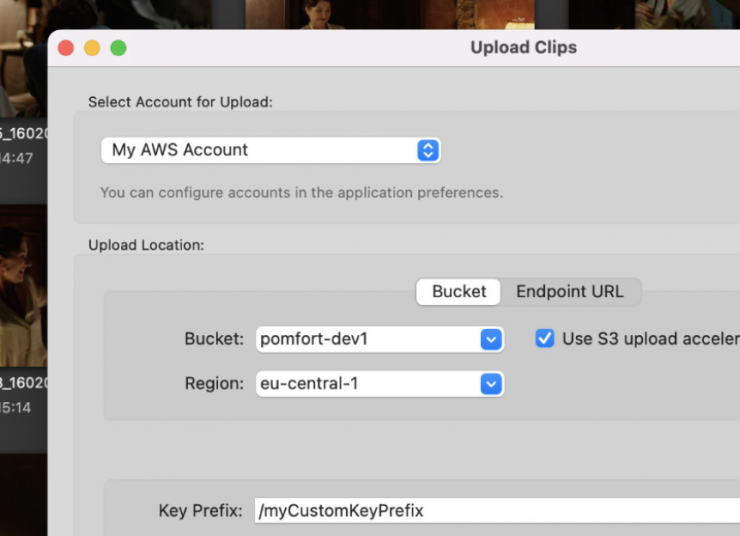Expand the Region dropdown arrow

tap(490, 383)
